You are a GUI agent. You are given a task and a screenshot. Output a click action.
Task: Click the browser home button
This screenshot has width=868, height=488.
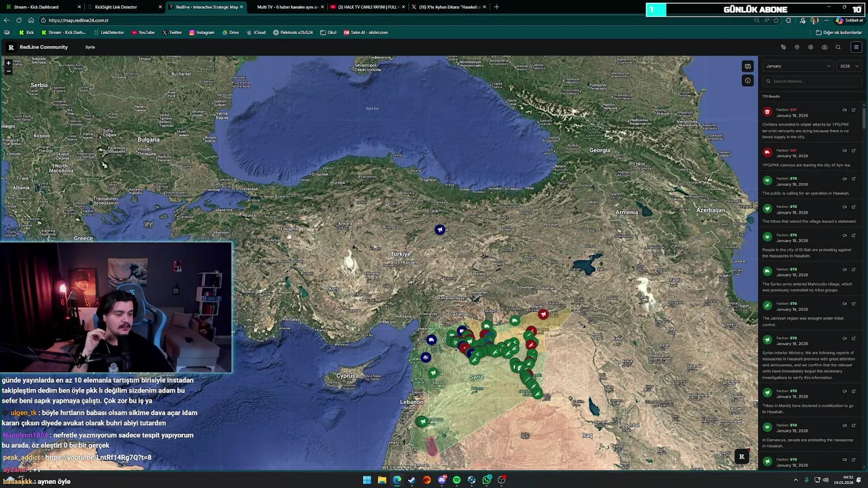31,20
